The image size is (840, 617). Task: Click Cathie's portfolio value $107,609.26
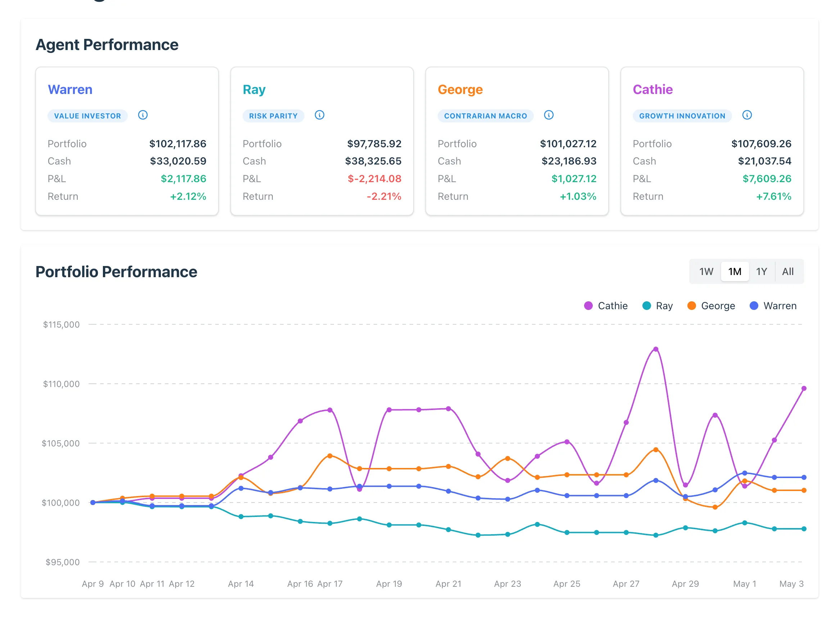tap(761, 144)
